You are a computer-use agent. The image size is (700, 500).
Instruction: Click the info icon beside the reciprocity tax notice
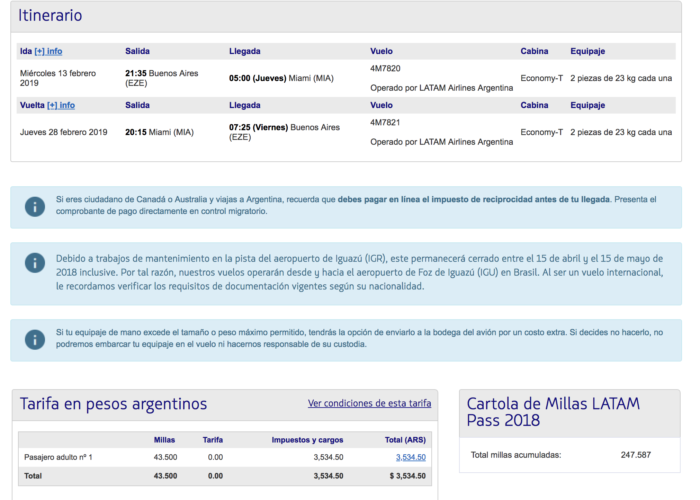pyautogui.click(x=35, y=206)
